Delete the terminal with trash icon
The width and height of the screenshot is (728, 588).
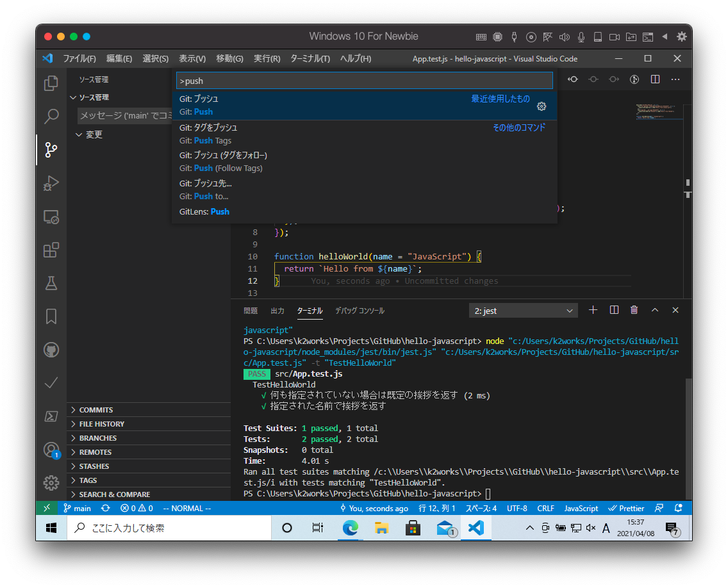634,310
